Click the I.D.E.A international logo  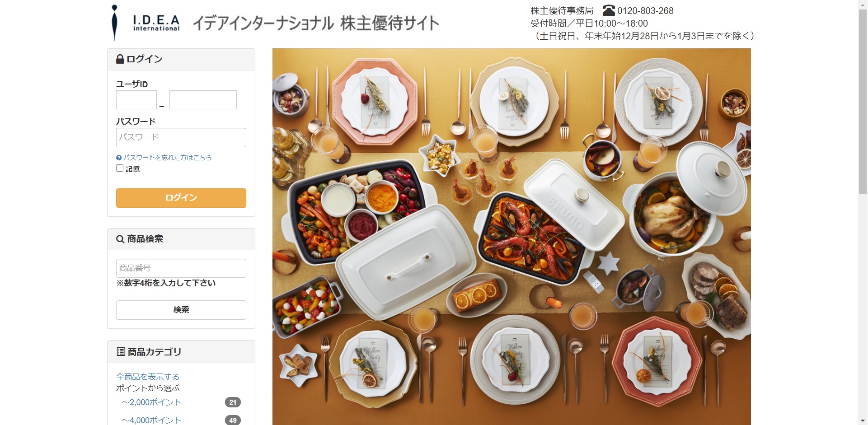click(145, 23)
